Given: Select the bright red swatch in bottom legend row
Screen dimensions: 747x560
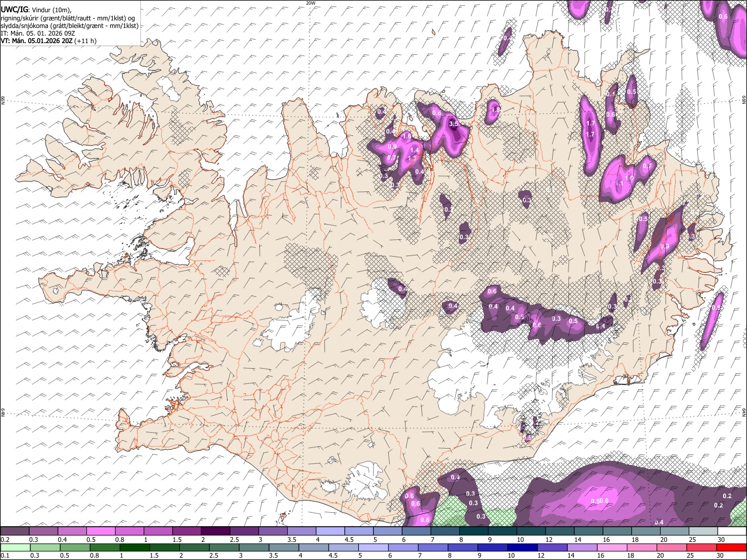Looking at the screenshot, I should pos(732,547).
